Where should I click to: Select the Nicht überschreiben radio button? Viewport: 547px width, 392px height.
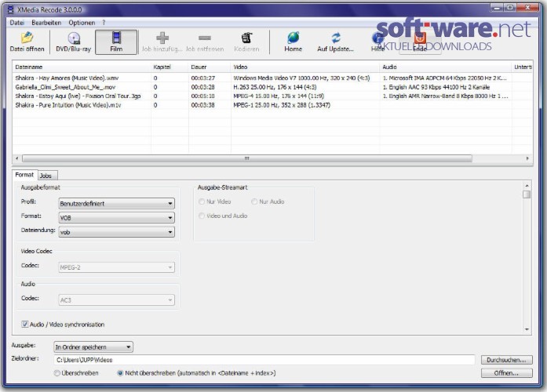120,373
